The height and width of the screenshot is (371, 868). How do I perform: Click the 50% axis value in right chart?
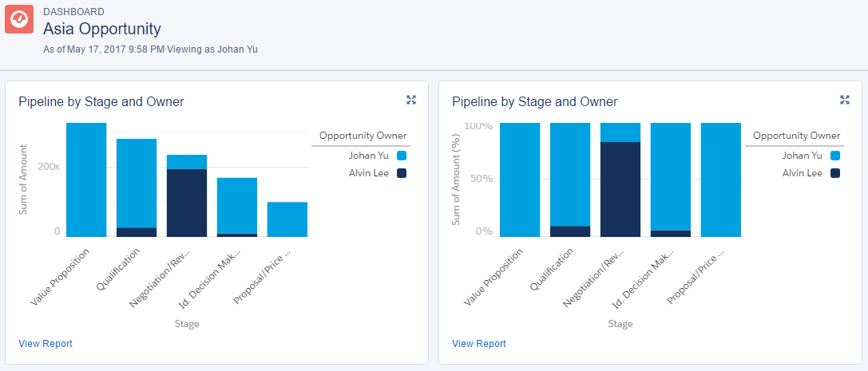482,179
